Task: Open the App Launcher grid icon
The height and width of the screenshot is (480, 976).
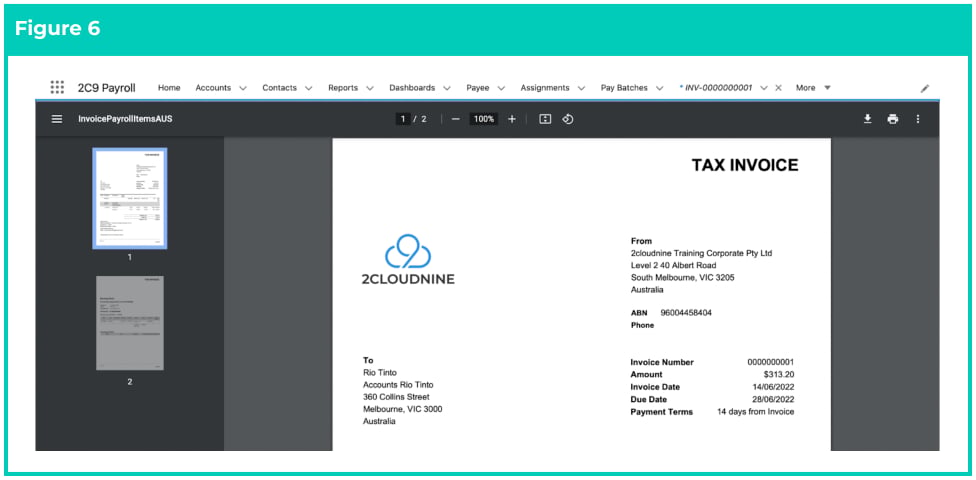Action: point(57,88)
